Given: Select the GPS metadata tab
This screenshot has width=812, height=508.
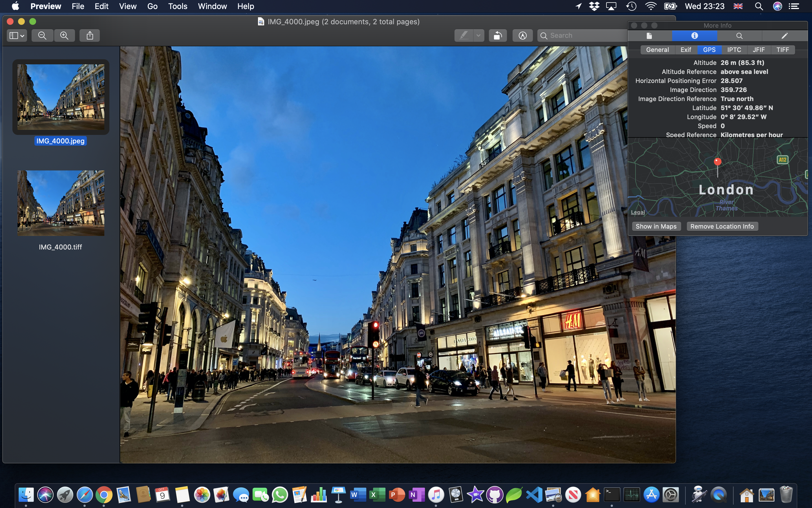Looking at the screenshot, I should pos(709,50).
